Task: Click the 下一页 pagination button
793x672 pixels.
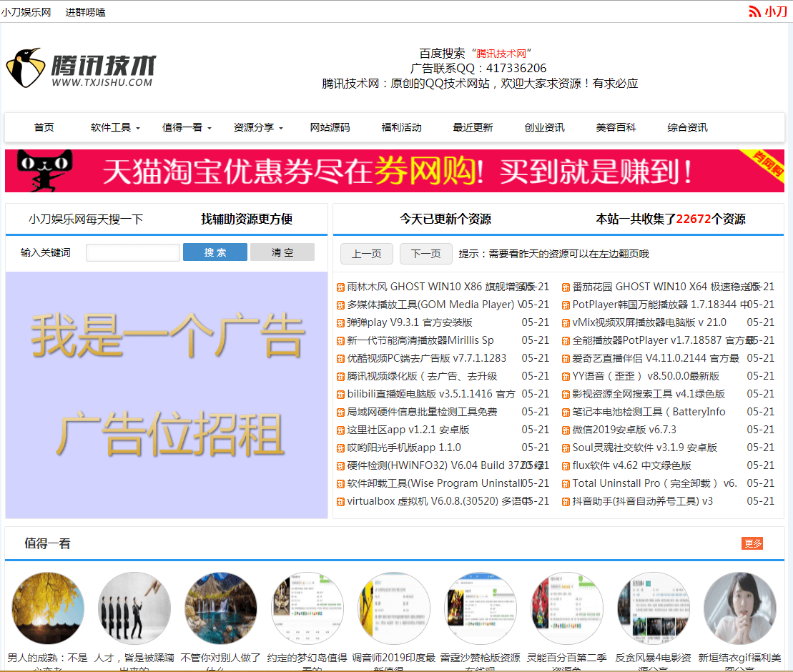Action: (x=425, y=253)
